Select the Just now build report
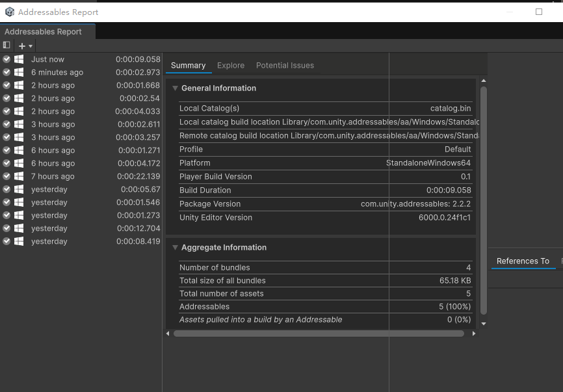The width and height of the screenshot is (563, 392). (81, 59)
